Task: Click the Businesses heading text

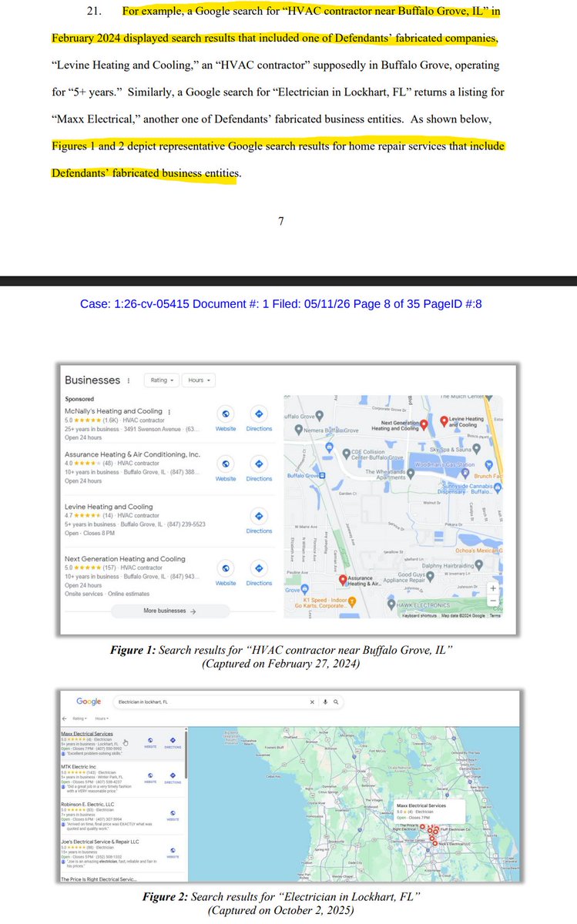Action: tap(92, 380)
